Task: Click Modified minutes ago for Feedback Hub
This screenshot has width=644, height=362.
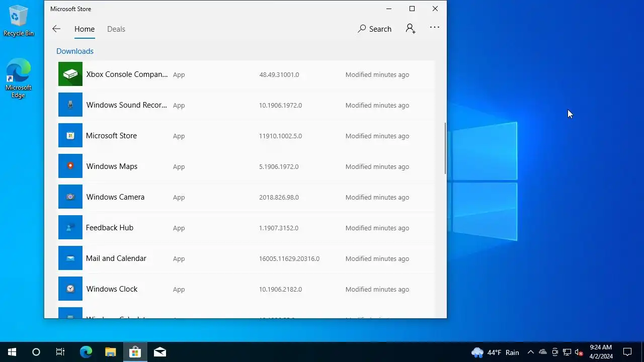Action: tap(377, 228)
